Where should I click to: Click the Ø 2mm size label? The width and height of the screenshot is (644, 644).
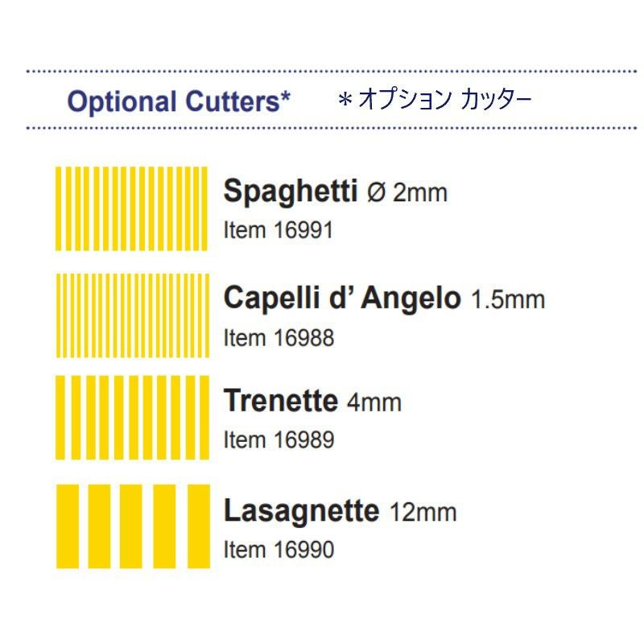pos(406,193)
